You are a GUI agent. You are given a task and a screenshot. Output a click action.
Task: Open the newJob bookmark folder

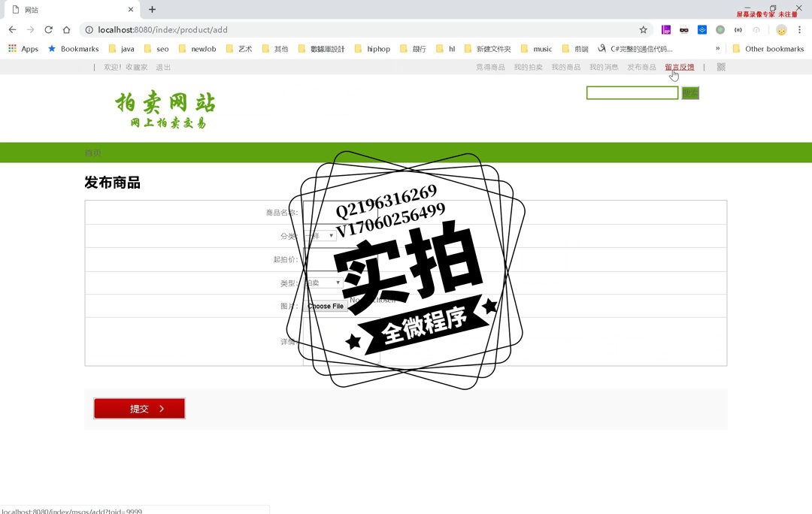point(197,49)
